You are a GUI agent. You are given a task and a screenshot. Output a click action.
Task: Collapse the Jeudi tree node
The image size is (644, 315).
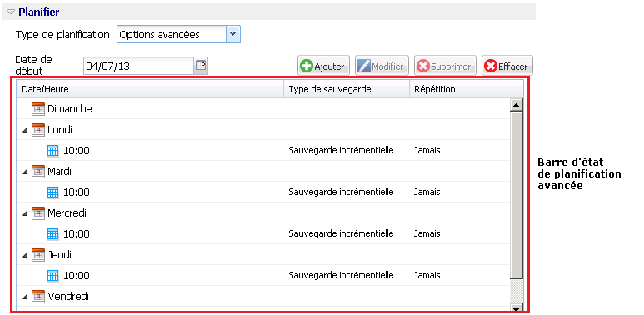click(x=26, y=255)
